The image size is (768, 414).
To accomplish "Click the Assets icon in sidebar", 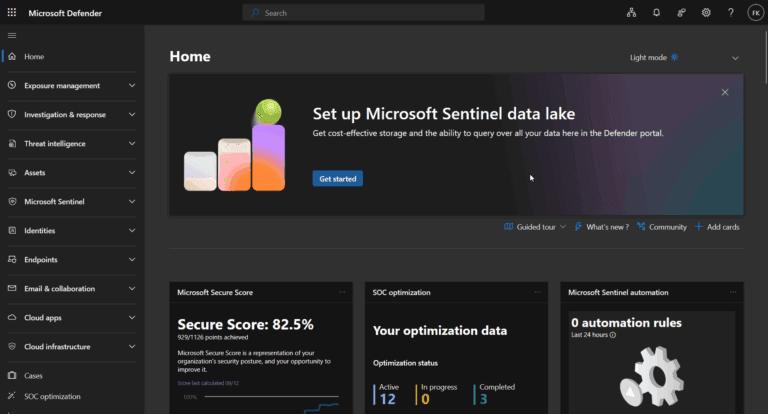I will tap(12, 172).
